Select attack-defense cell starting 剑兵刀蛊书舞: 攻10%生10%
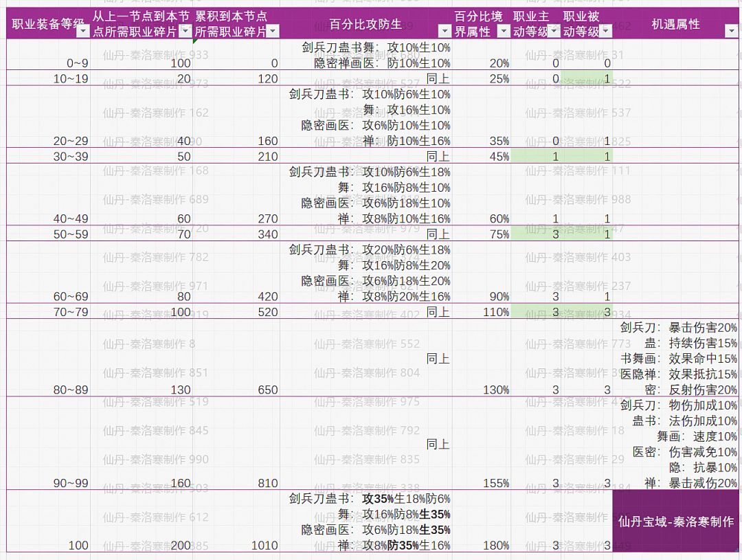This screenshot has height=560, width=742. tap(366, 55)
